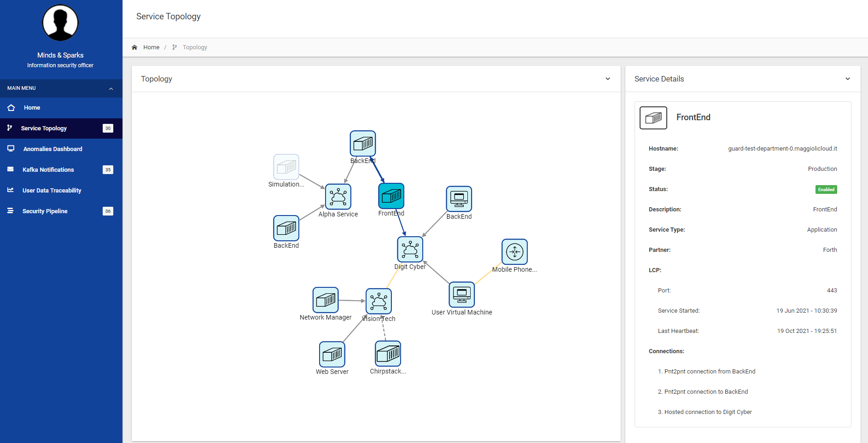Click the Home house icon in sidebar

pyautogui.click(x=11, y=107)
